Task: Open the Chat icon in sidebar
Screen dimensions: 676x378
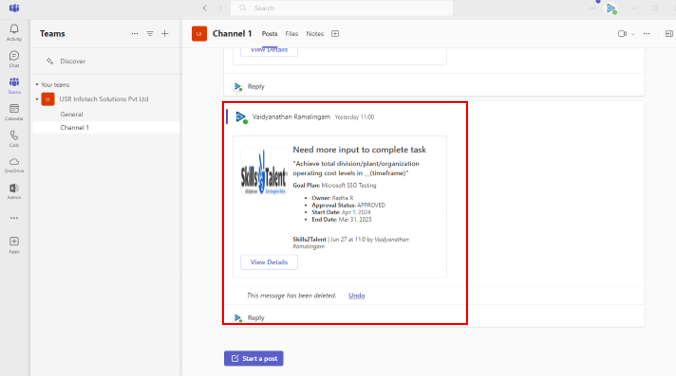Action: tap(14, 59)
